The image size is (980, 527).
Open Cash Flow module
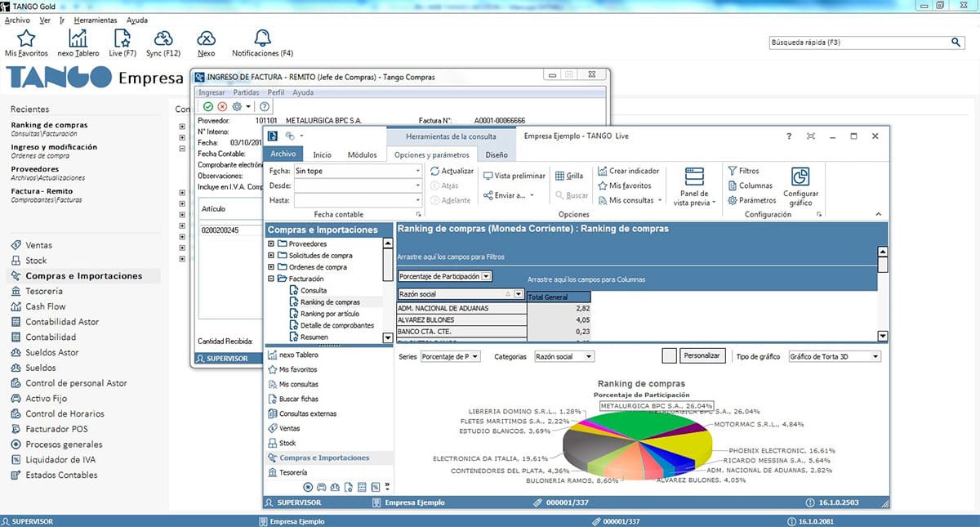tap(46, 306)
